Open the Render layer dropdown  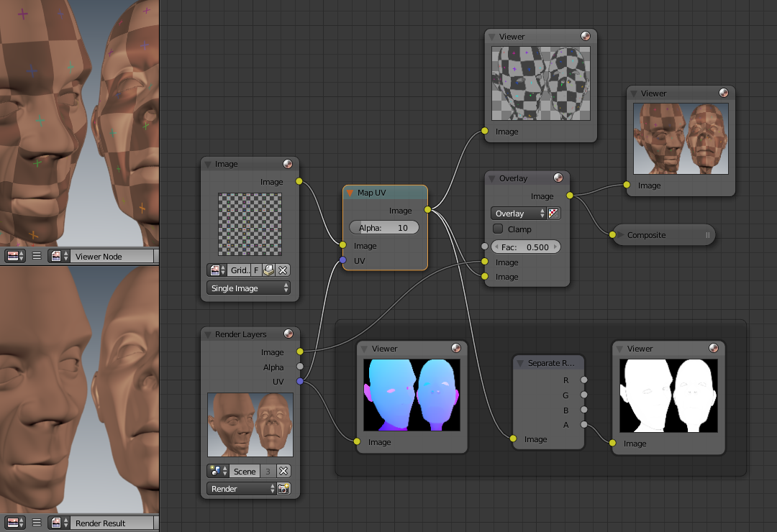241,489
